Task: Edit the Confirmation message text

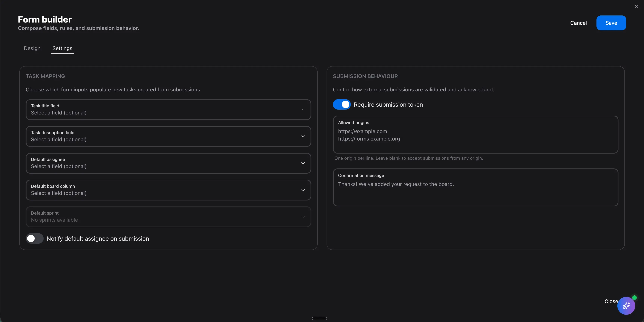Action: 475,187
